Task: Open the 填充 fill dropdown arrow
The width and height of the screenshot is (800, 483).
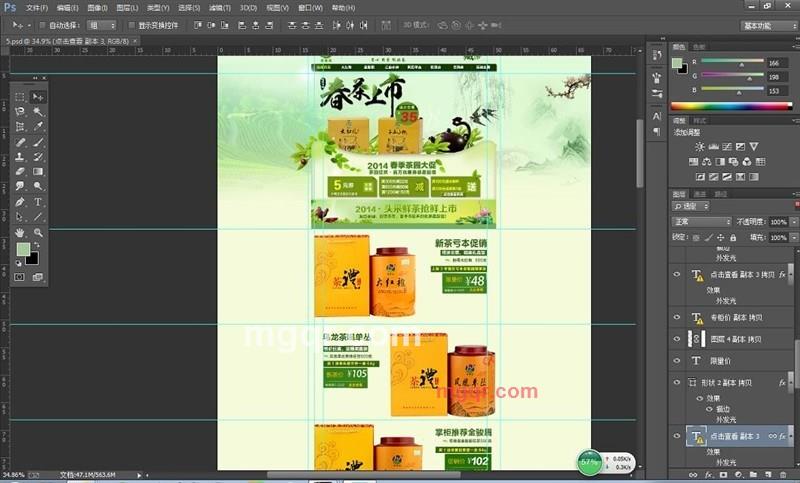Action: [794, 238]
